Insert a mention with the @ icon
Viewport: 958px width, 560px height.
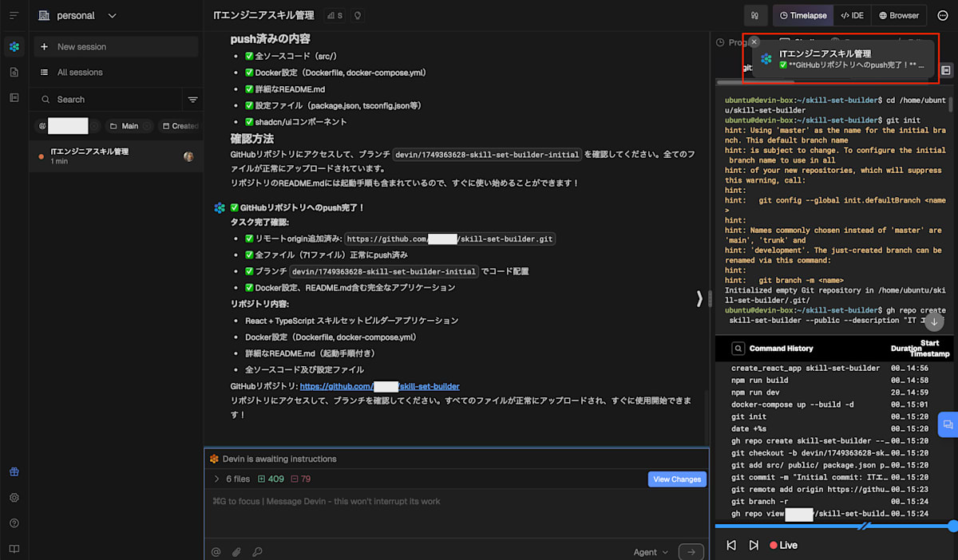(216, 552)
